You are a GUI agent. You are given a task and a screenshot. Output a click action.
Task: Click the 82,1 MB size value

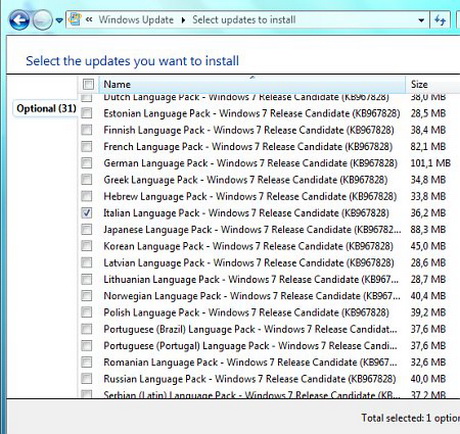(428, 147)
